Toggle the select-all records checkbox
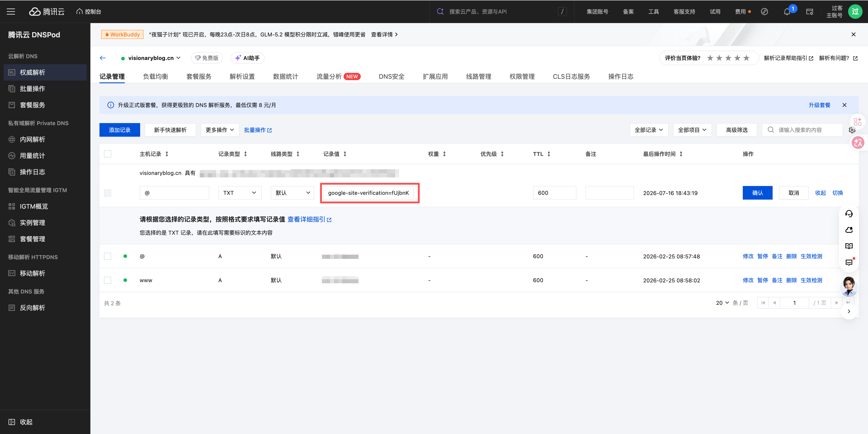The height and width of the screenshot is (434, 868). point(108,154)
